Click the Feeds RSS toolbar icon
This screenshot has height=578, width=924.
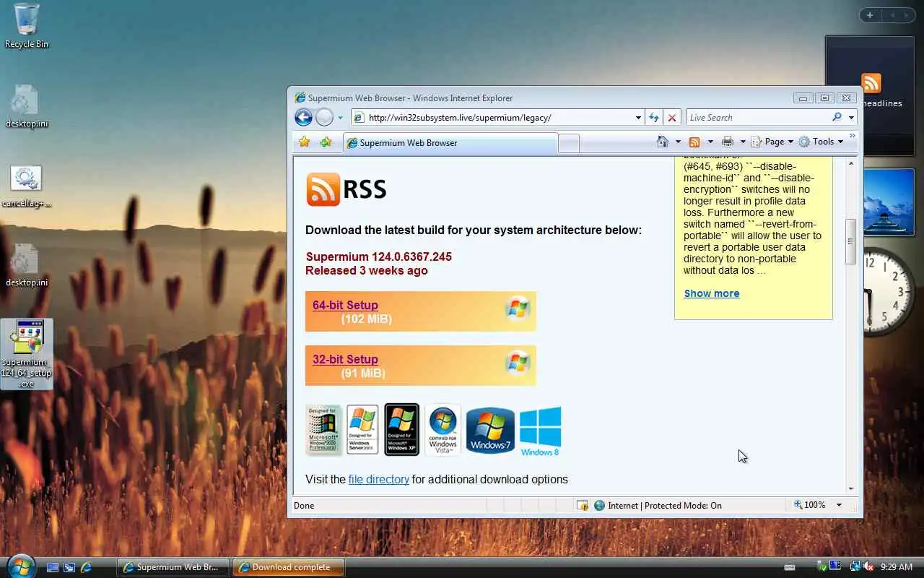694,142
